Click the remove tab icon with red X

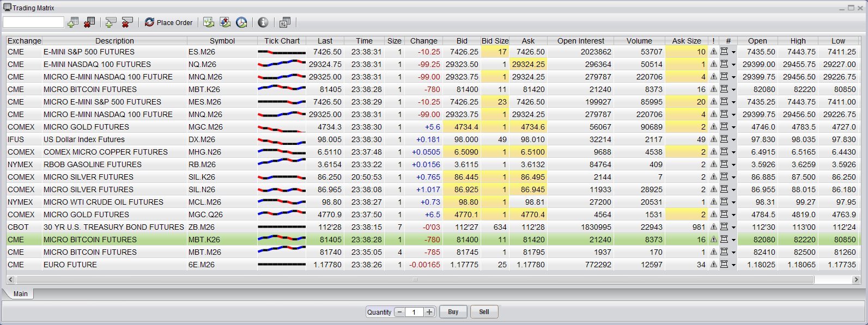tap(127, 22)
